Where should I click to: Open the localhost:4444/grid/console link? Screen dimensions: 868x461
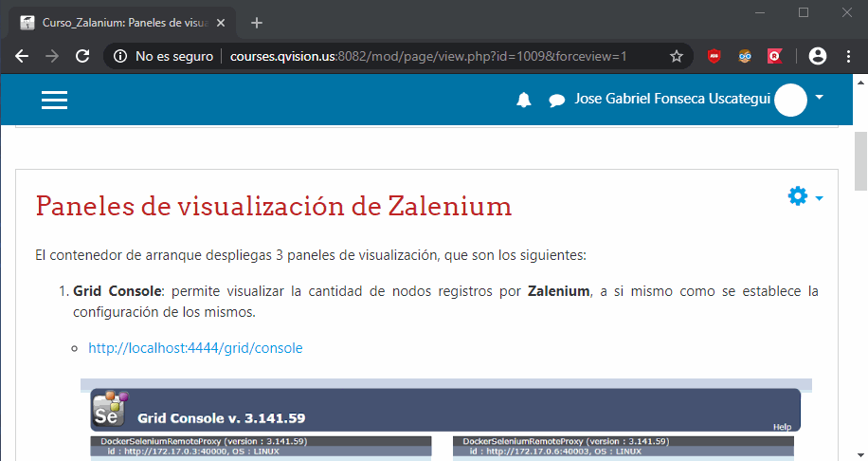click(x=195, y=348)
